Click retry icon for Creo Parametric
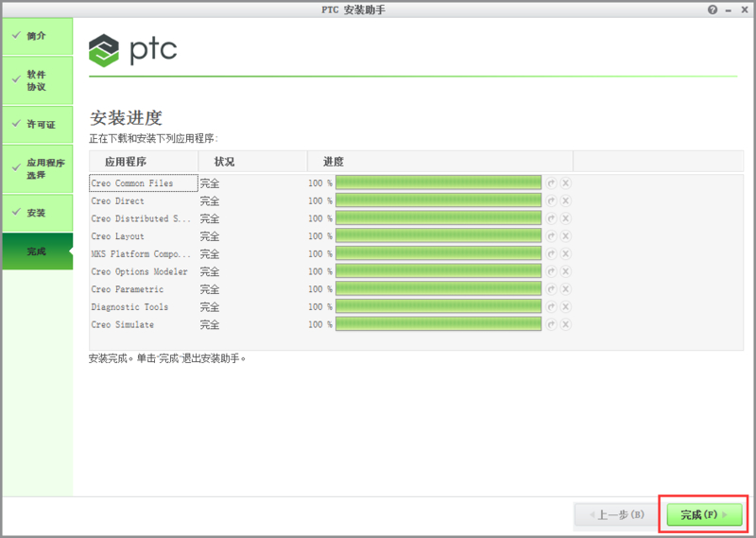The width and height of the screenshot is (756, 538). [551, 289]
